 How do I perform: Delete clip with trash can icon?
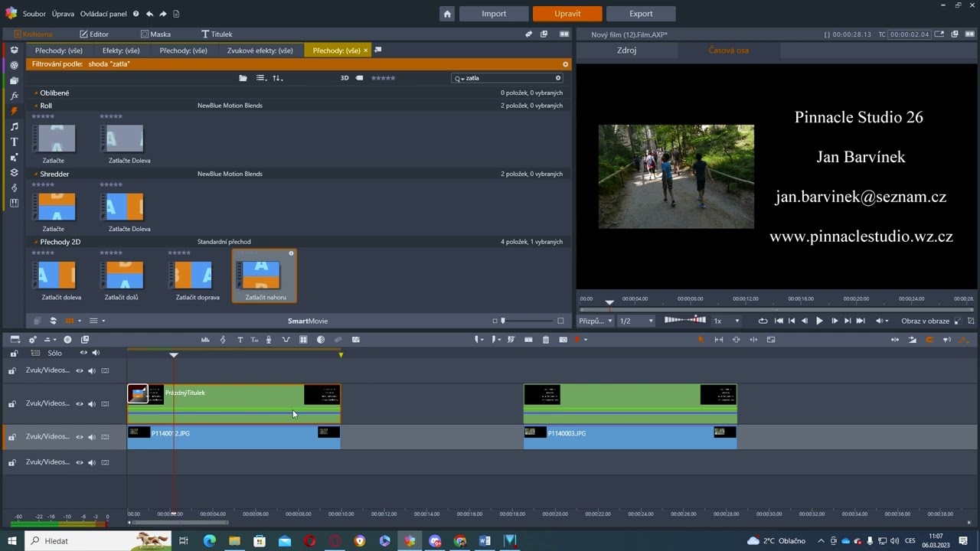546,340
